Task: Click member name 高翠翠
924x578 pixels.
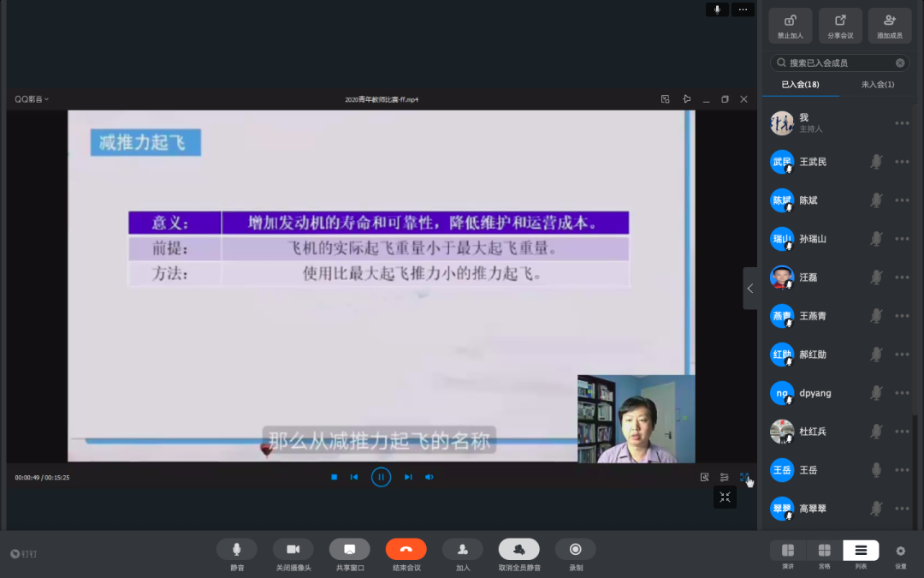Action: pos(813,509)
